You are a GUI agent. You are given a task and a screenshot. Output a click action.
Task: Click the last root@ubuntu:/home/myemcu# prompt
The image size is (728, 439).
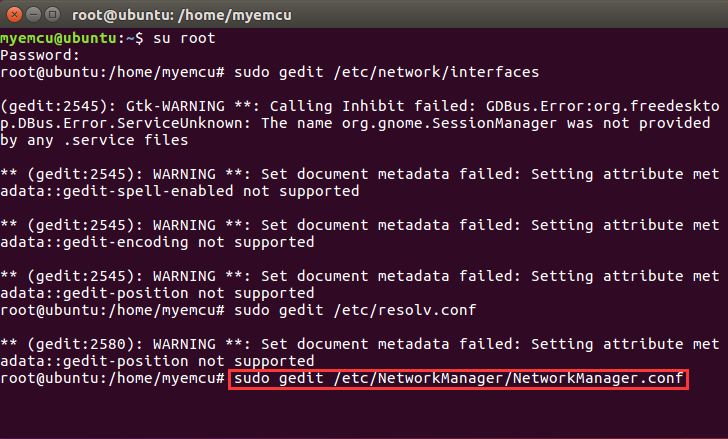click(112, 379)
